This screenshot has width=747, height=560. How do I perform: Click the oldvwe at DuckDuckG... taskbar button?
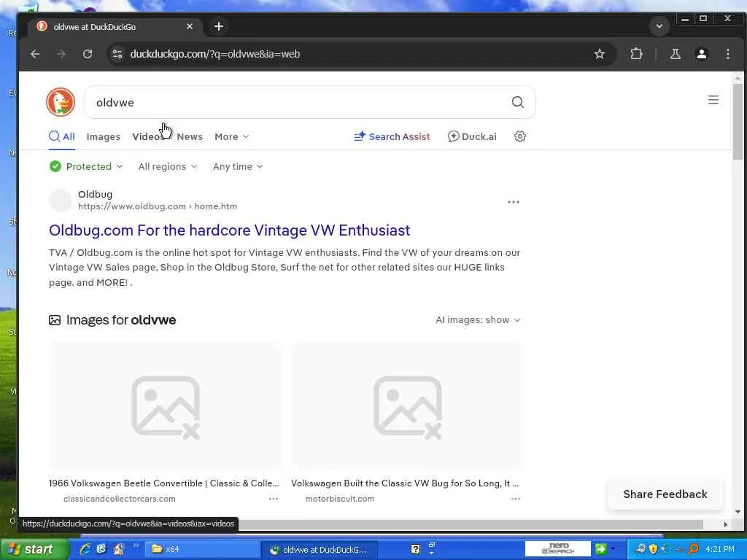click(320, 550)
